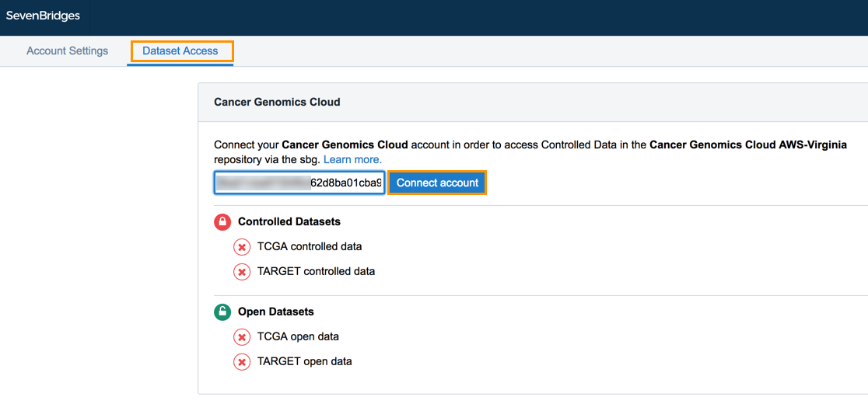Select the TCGA open data label
This screenshot has width=868, height=404.
pyautogui.click(x=298, y=337)
